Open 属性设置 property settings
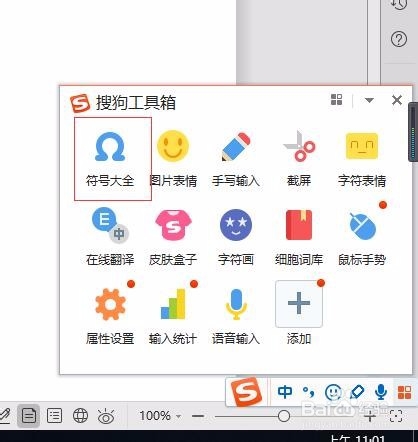This screenshot has height=442, width=418. (110, 315)
